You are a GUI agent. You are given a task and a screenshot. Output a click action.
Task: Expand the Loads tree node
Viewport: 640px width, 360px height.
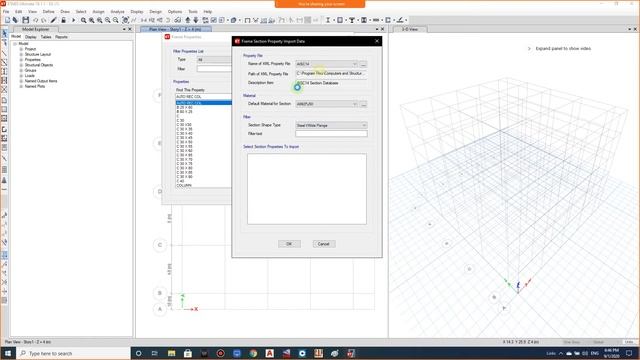point(21,76)
